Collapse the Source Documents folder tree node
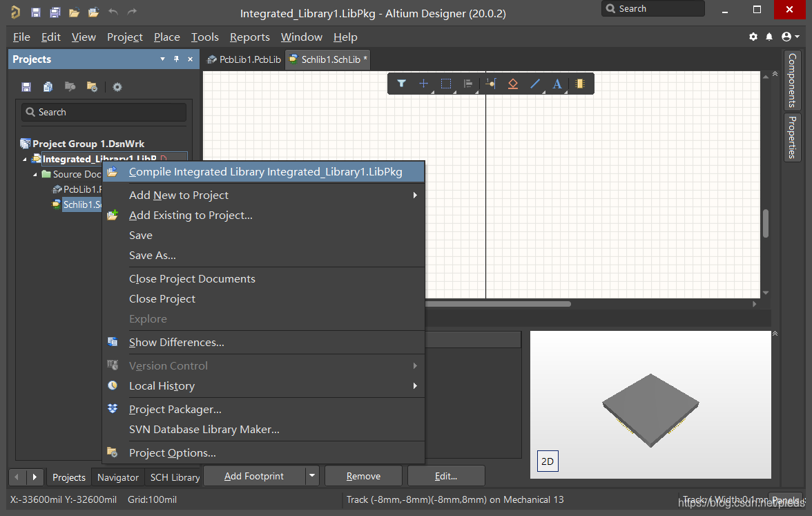The image size is (812, 516). [36, 175]
